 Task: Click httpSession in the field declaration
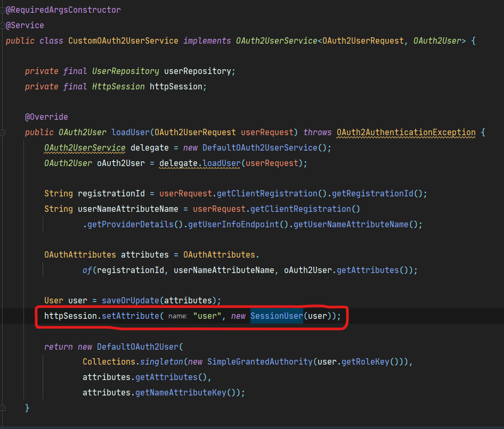pyautogui.click(x=176, y=86)
